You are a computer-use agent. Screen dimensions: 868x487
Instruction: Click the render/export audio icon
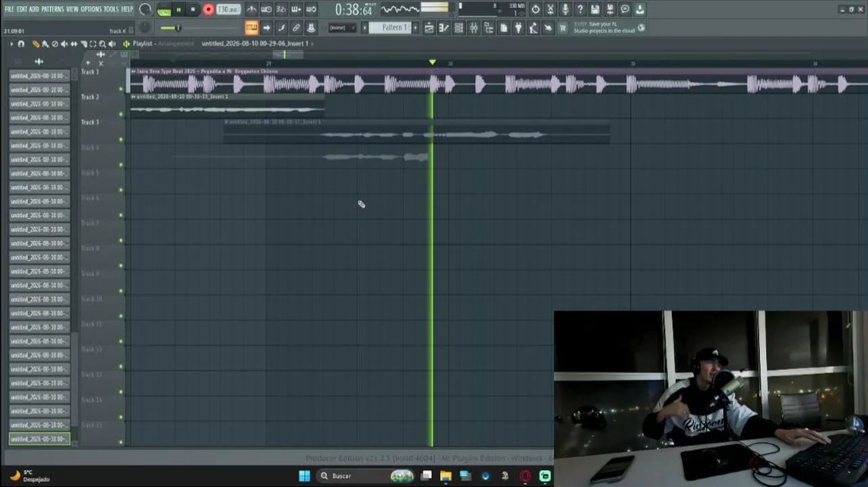point(610,9)
